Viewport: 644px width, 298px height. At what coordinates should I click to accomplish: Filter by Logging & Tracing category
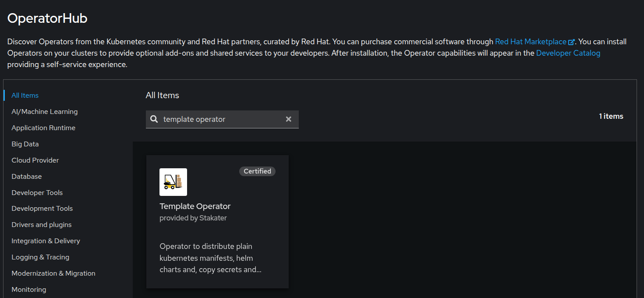(40, 257)
